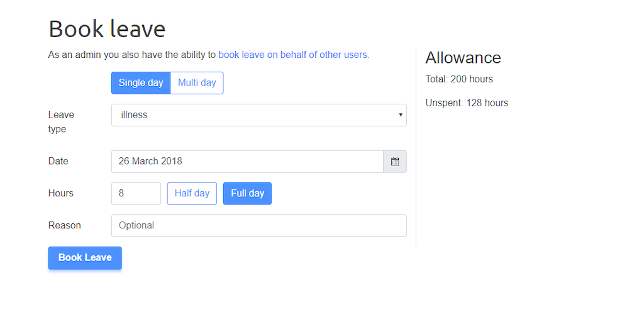This screenshot has width=644, height=322.
Task: Click the Unspent 128 hours text
Action: [x=467, y=103]
